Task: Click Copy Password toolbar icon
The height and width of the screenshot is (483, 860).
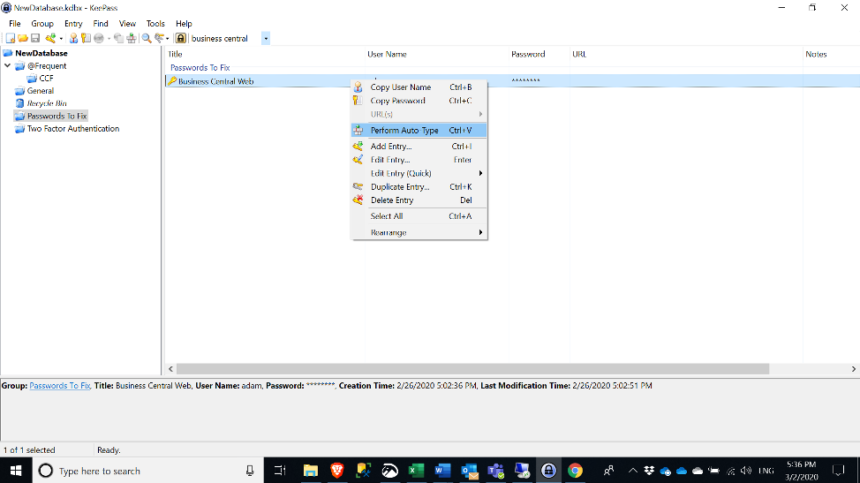Action: [86, 38]
